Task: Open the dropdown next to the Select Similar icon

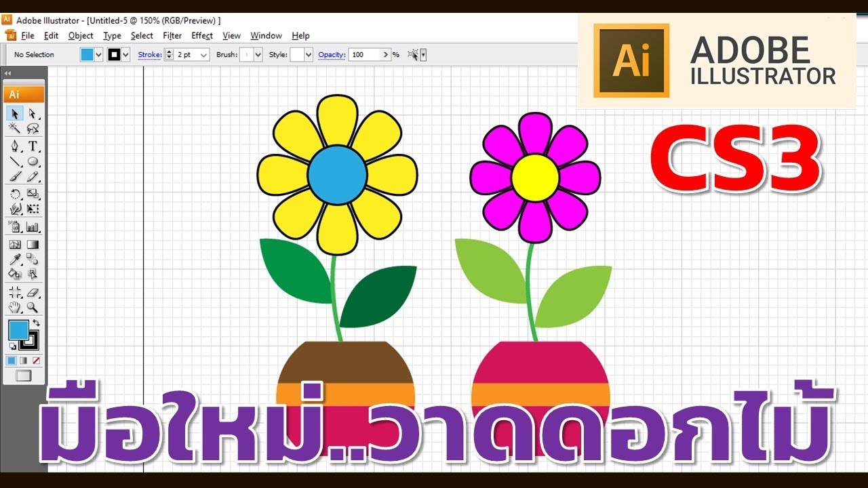Action: click(424, 55)
